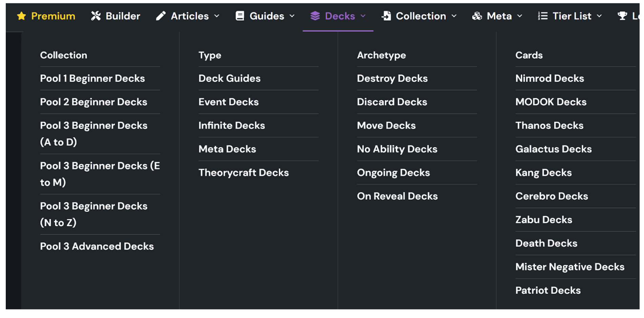Image resolution: width=644 pixels, height=318 pixels.
Task: Browse Galactus Decks
Action: [553, 149]
